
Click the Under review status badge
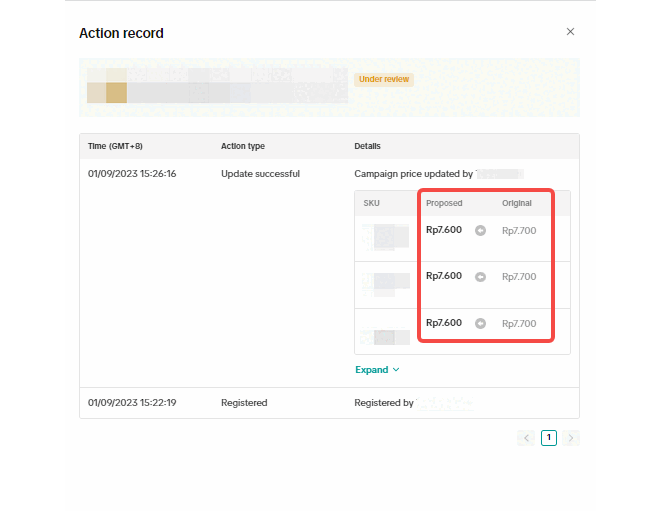tap(384, 80)
